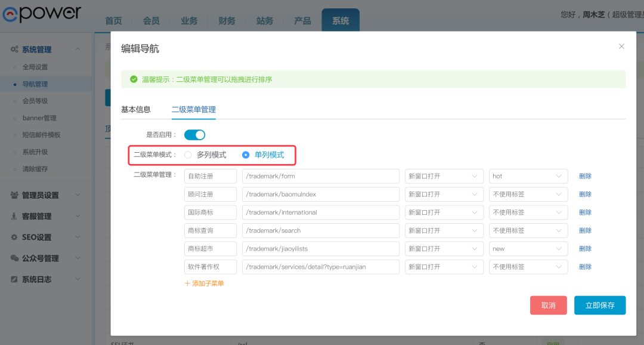Open 新窗口打开 dropdown in 国际商标 row
The height and width of the screenshot is (345, 644).
click(x=444, y=212)
